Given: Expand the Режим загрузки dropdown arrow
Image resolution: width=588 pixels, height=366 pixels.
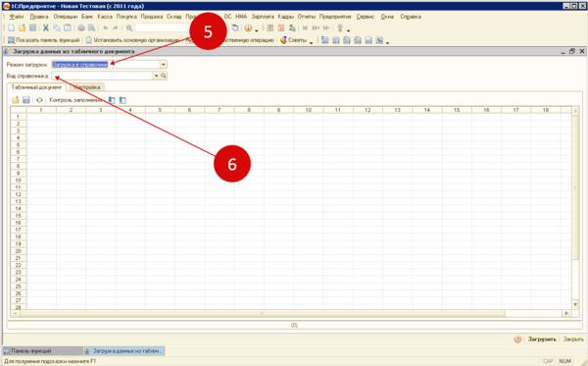Looking at the screenshot, I should click(x=163, y=65).
